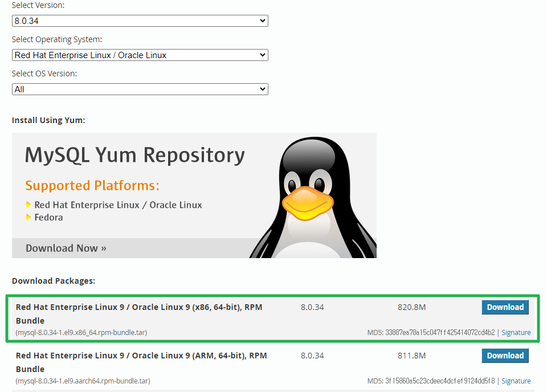Click the x86_64 rpm-bundle.tar file name
Image resolution: width=547 pixels, height=392 pixels.
pos(81,333)
